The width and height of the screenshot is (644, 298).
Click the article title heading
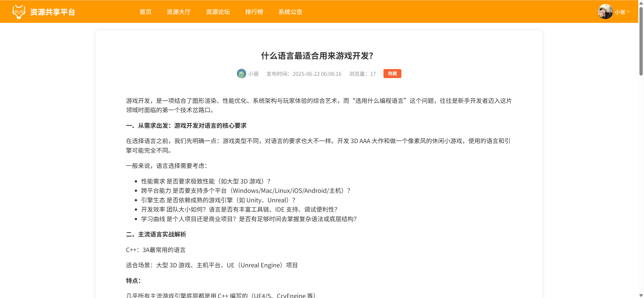317,56
